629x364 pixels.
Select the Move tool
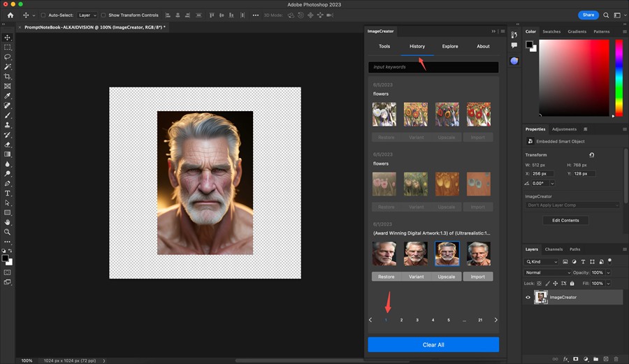(x=7, y=37)
